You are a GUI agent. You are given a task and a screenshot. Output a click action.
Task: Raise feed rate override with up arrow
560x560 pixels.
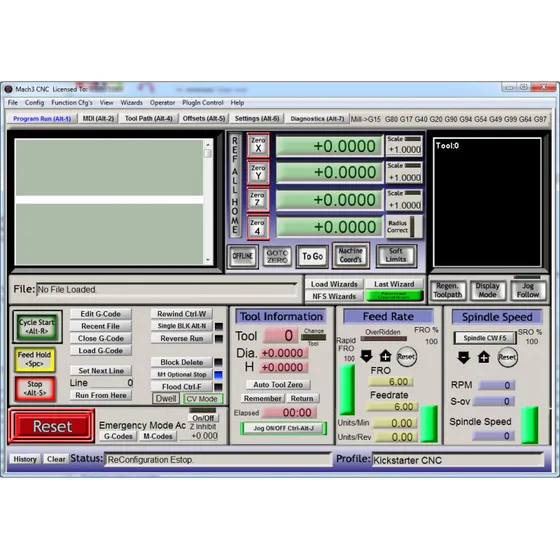(385, 356)
